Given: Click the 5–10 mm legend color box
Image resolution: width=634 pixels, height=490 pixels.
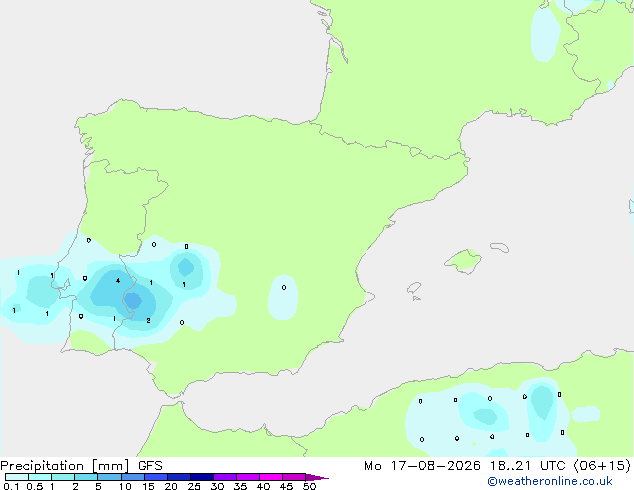Looking at the screenshot, I should 110,477.
